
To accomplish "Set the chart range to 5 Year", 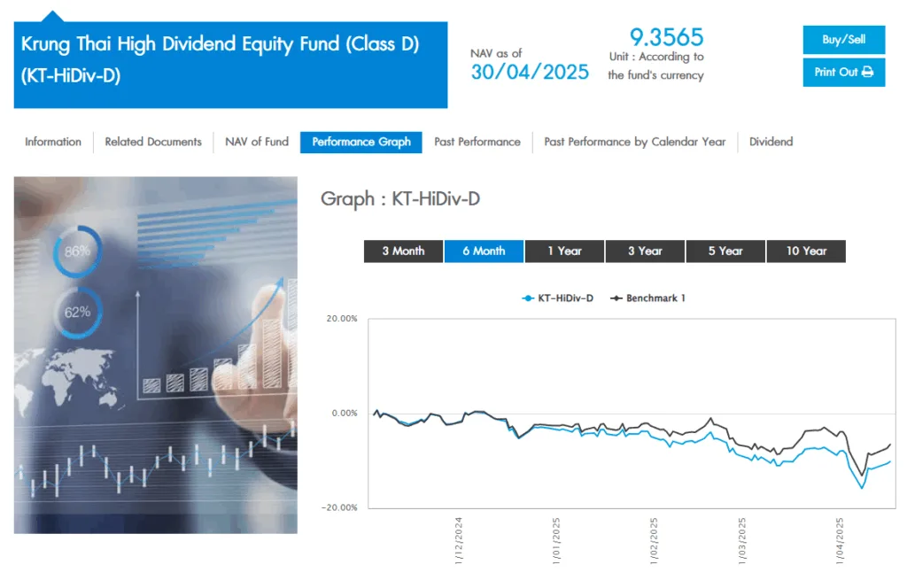I will pyautogui.click(x=725, y=251).
